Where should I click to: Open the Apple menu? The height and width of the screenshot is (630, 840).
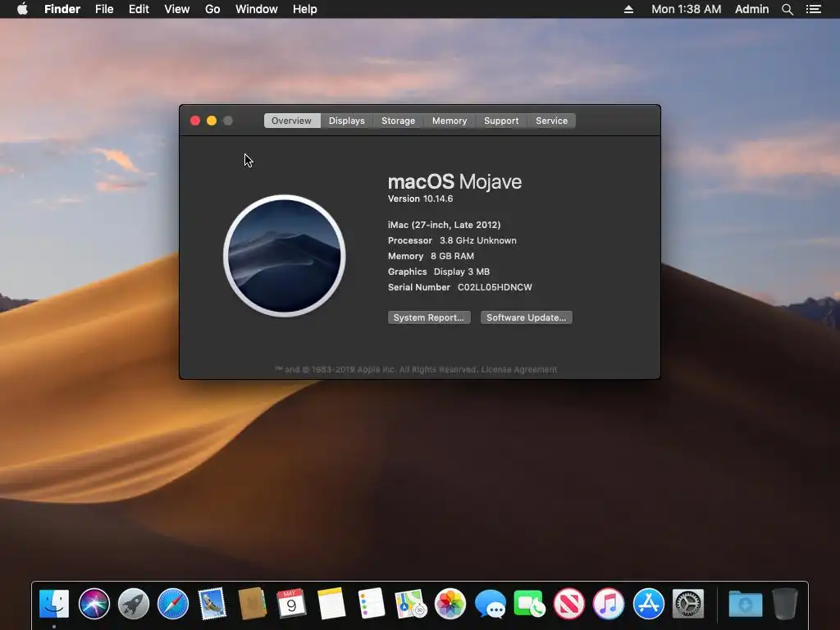(x=22, y=9)
